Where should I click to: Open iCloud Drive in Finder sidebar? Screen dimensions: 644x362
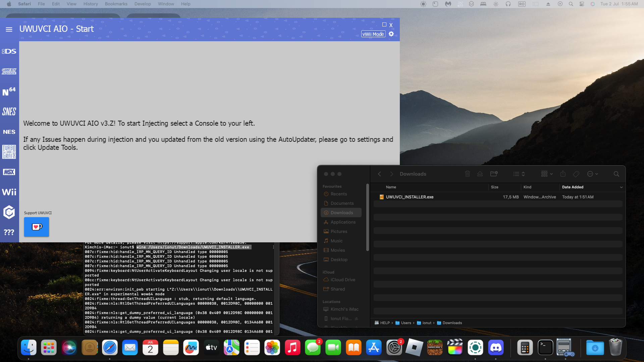tap(341, 280)
